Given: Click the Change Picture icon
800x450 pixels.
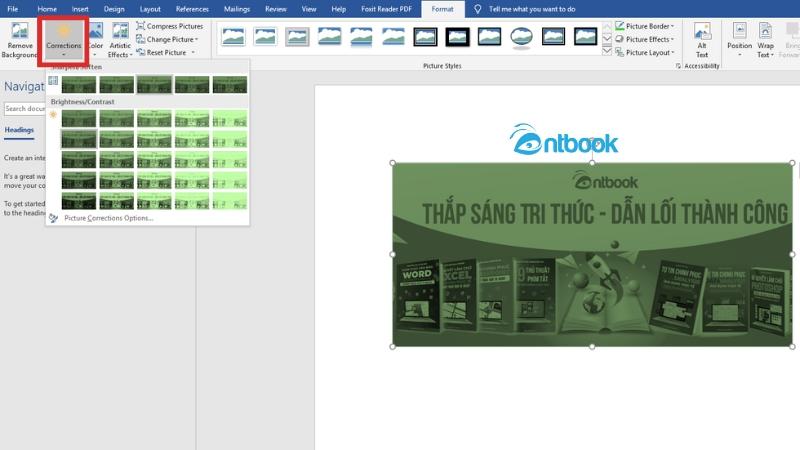Looking at the screenshot, I should 140,39.
